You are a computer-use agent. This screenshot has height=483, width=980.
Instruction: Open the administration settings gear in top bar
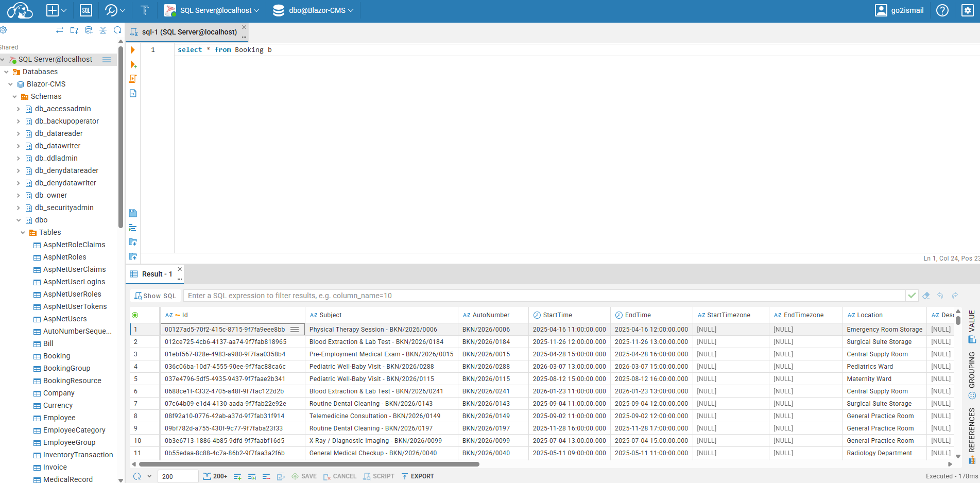point(968,10)
